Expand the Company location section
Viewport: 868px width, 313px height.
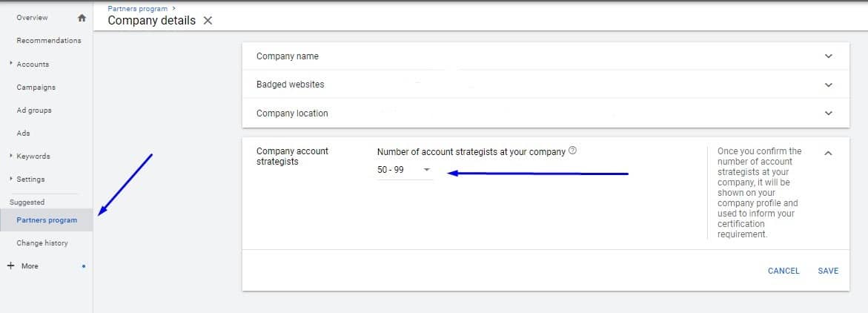pos(828,113)
